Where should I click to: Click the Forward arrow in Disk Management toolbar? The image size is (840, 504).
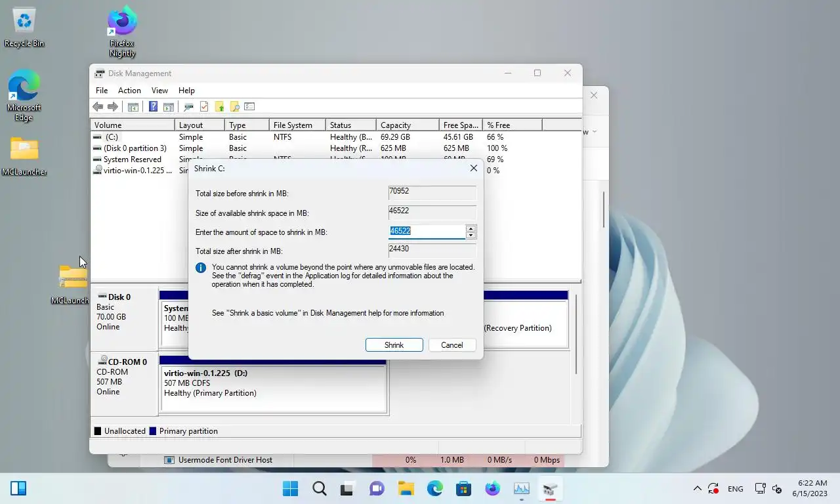tap(113, 106)
